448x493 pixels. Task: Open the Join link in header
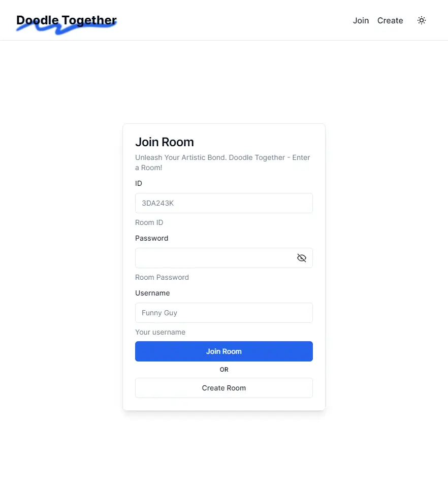pos(361,20)
